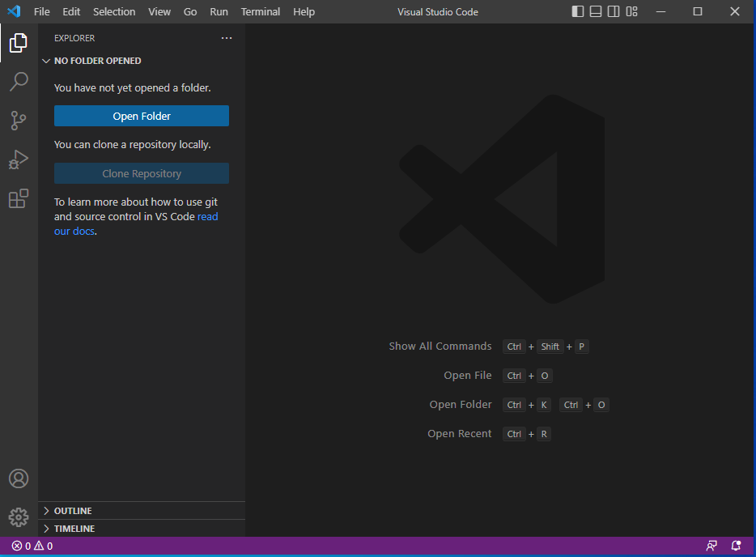756x557 pixels.
Task: Open the Search view icon
Action: (19, 82)
